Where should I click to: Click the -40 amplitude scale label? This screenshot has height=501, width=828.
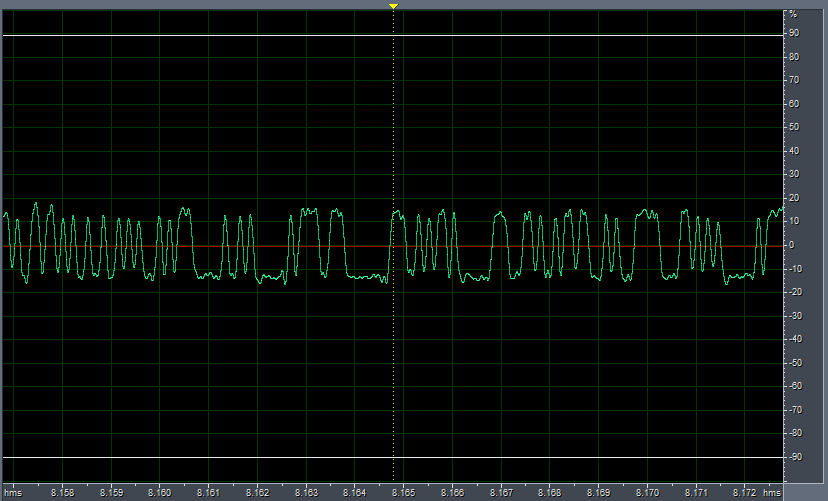pos(795,339)
